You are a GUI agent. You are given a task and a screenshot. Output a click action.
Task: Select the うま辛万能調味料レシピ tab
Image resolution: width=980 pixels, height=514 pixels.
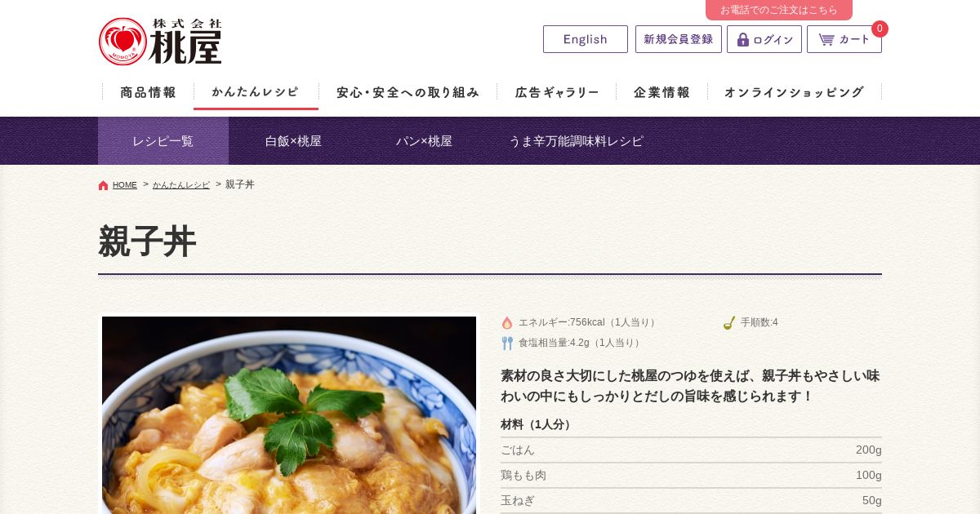point(576,141)
